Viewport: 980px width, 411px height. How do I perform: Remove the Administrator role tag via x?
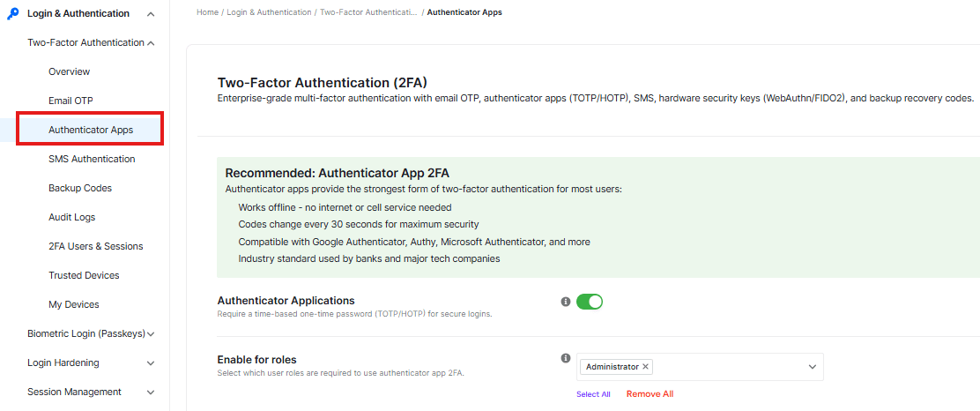(646, 367)
